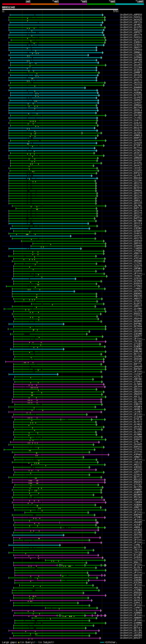Open alignment for UniRef100_A7PDA4
The width and height of the screenshot is (146, 644).
(x=131, y=251)
